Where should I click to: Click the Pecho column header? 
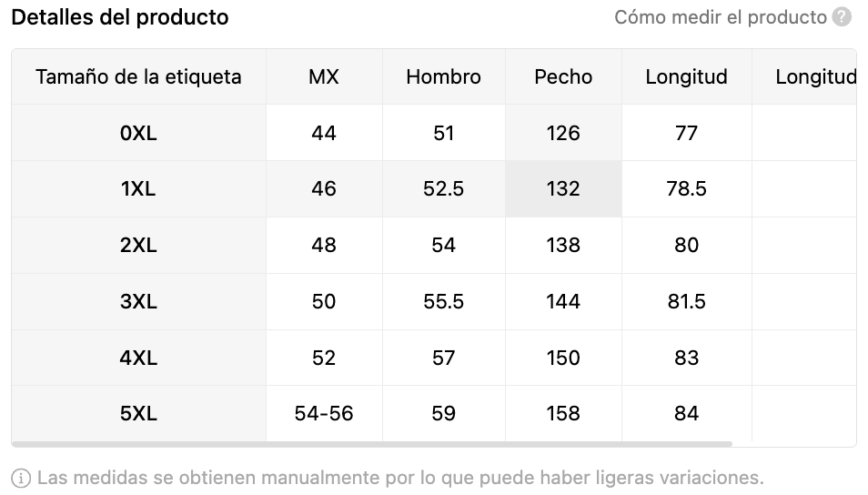(x=563, y=77)
